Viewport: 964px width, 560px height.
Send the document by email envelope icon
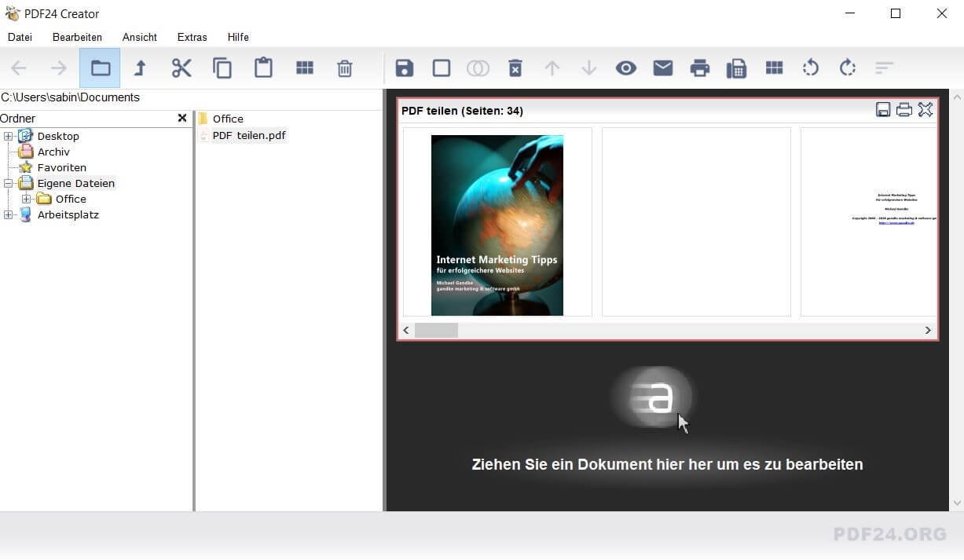click(x=663, y=68)
